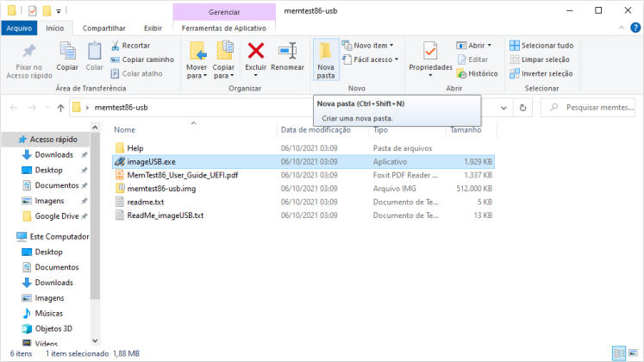Open recent locations dropdown arrow
The height and width of the screenshot is (362, 644).
47,108
